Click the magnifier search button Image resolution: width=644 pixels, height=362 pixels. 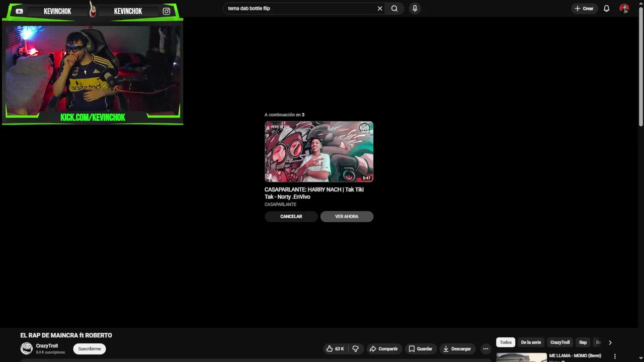[x=394, y=9]
